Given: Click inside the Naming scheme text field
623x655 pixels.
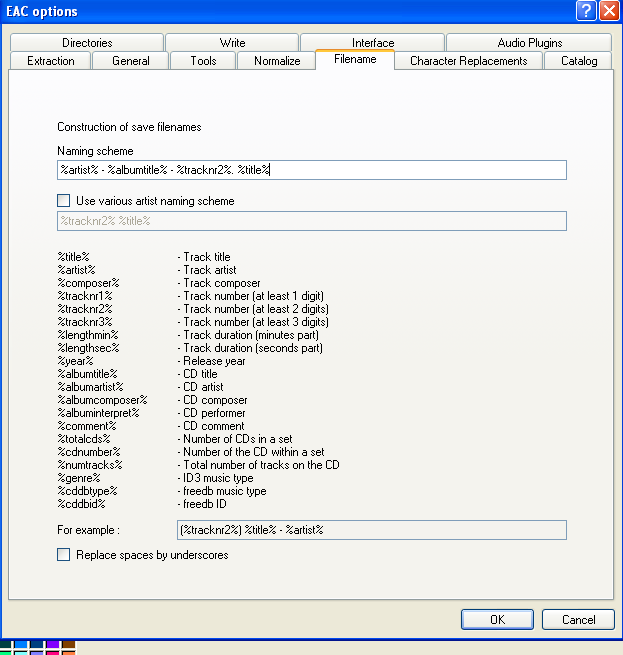Looking at the screenshot, I should pos(312,170).
